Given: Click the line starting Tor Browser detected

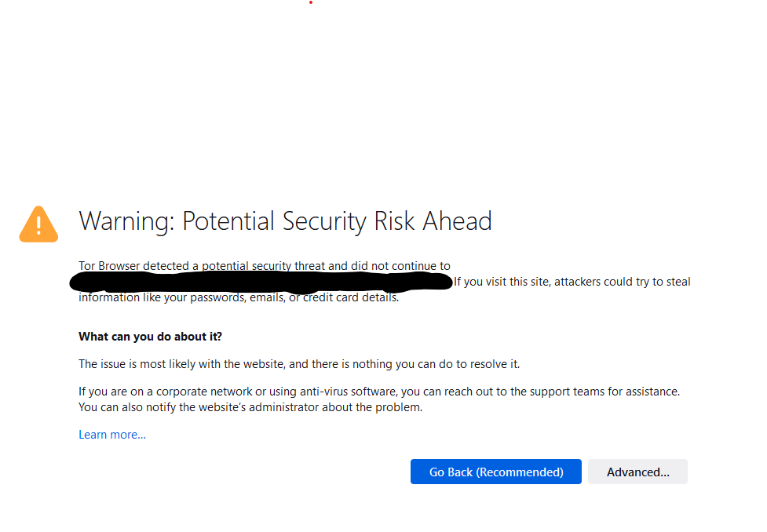Looking at the screenshot, I should pyautogui.click(x=264, y=265).
